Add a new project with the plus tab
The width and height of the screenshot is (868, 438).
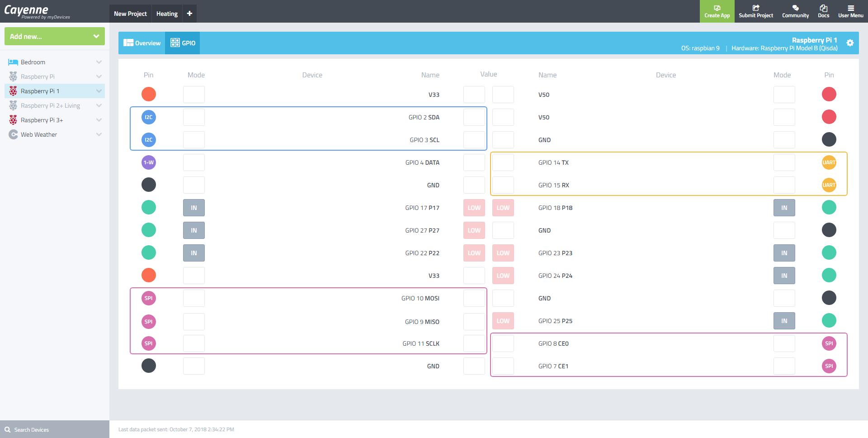(189, 14)
